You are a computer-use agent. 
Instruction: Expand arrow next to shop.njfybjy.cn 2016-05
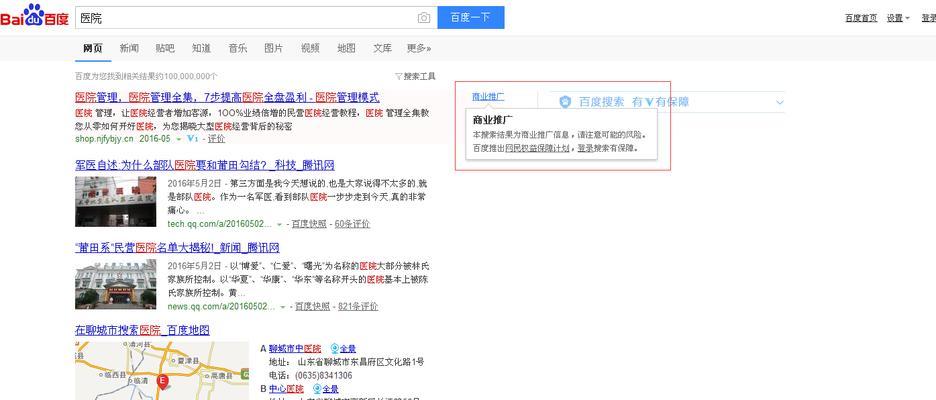(178, 139)
